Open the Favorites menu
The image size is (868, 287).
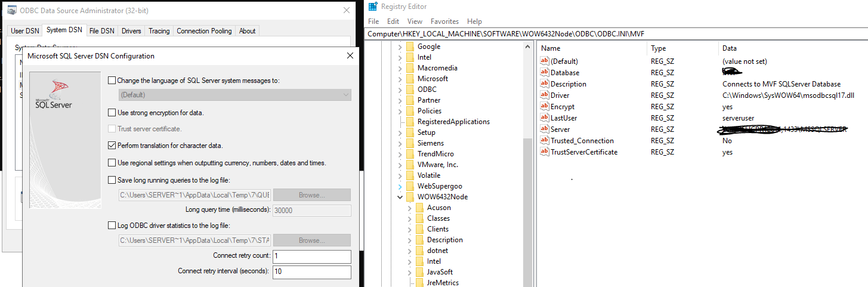pos(444,21)
